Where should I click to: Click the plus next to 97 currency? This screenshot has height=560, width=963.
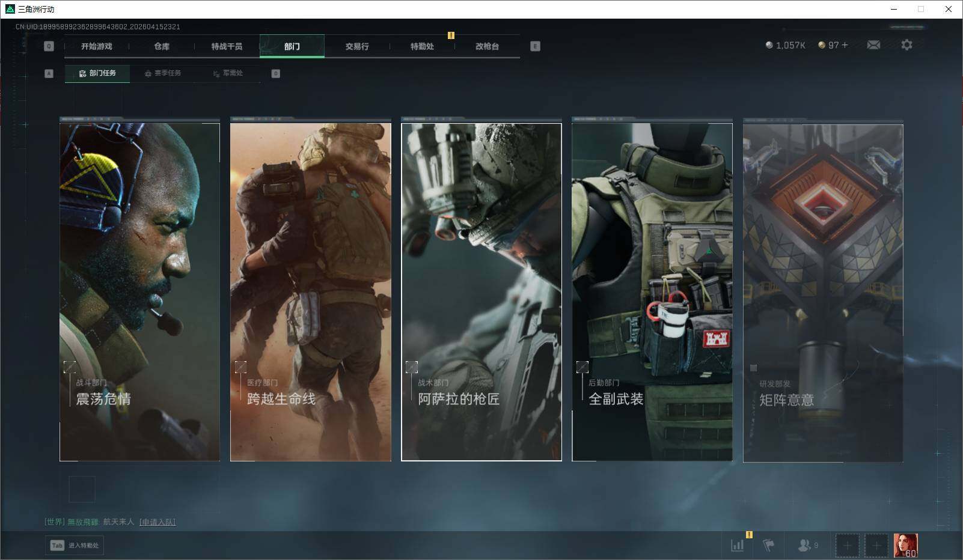tap(845, 45)
